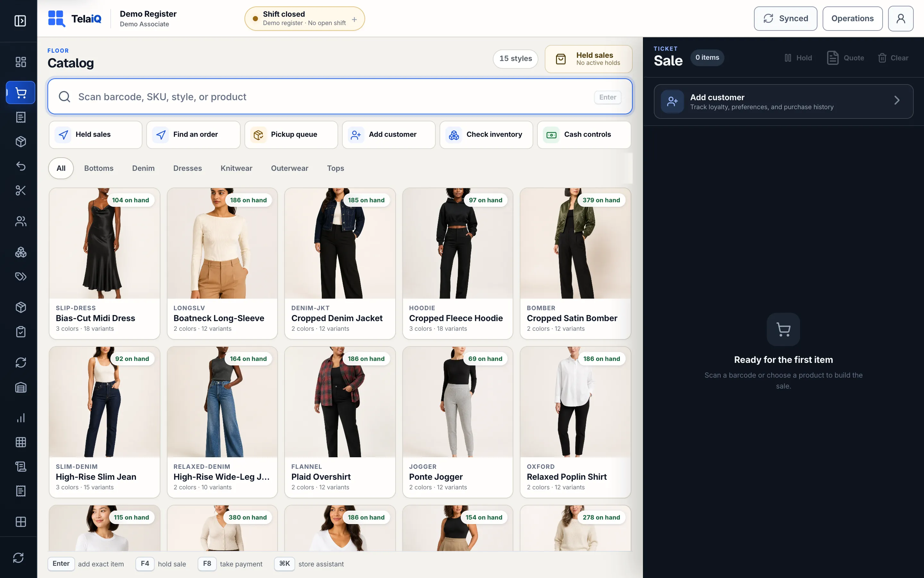Open the Relaxed Poplin Shirt product card
The height and width of the screenshot is (578, 924).
[575, 422]
